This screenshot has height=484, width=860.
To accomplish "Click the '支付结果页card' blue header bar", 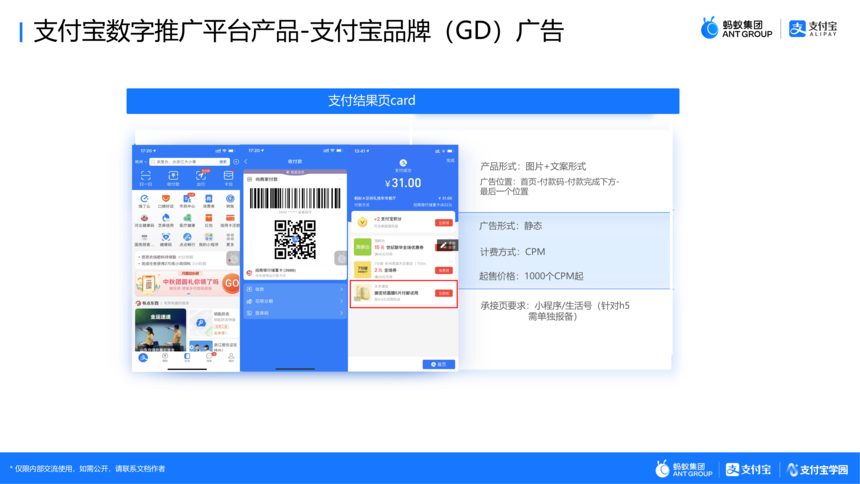I will [403, 101].
